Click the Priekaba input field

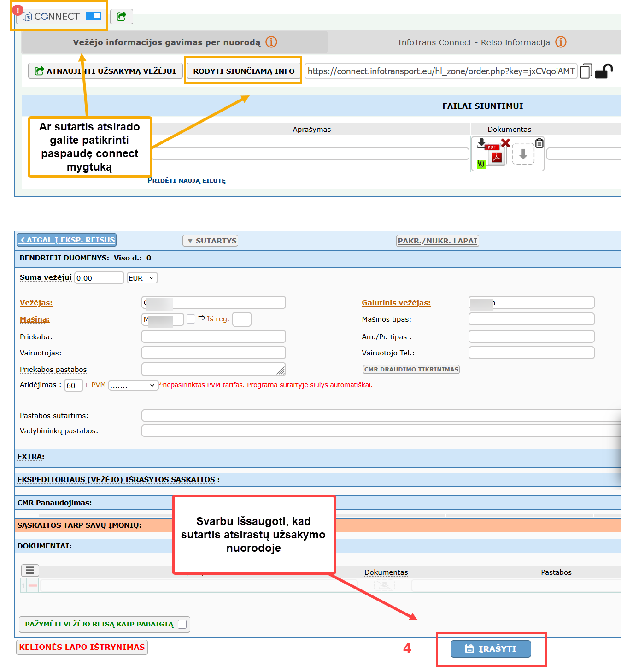(214, 336)
